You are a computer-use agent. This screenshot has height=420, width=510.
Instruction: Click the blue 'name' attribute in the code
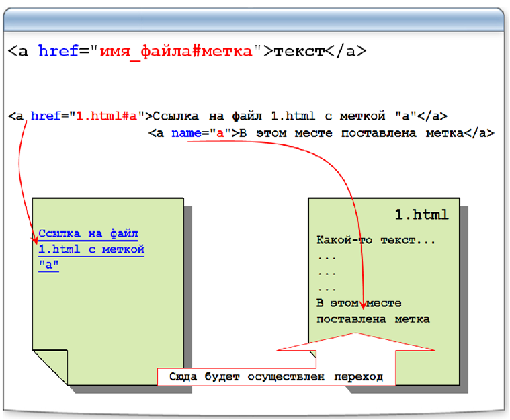tap(186, 133)
